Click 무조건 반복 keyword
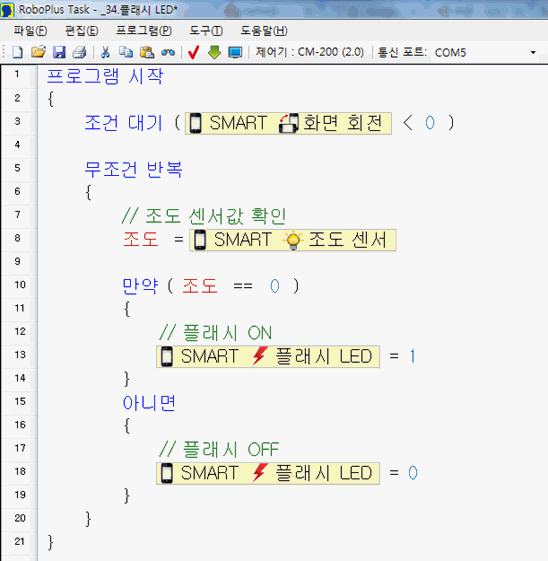548x561 pixels. tap(133, 170)
